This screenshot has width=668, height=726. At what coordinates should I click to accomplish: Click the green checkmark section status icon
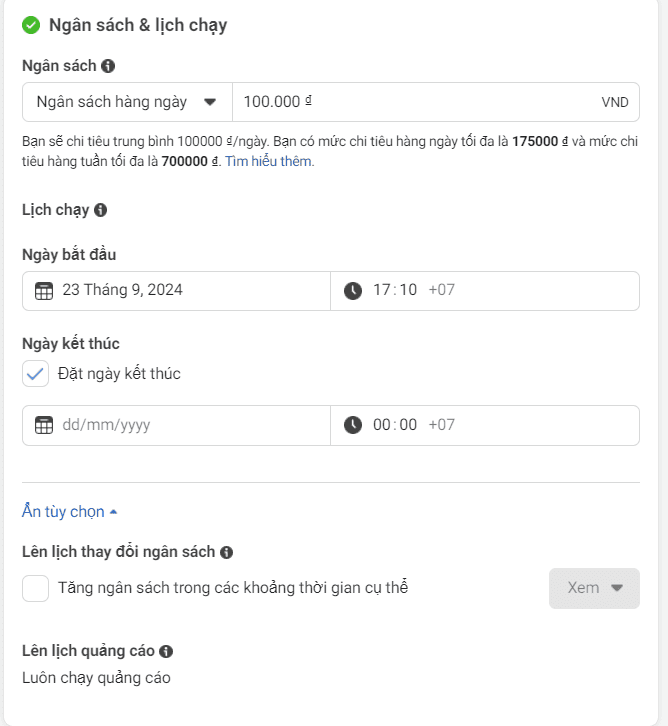31,25
